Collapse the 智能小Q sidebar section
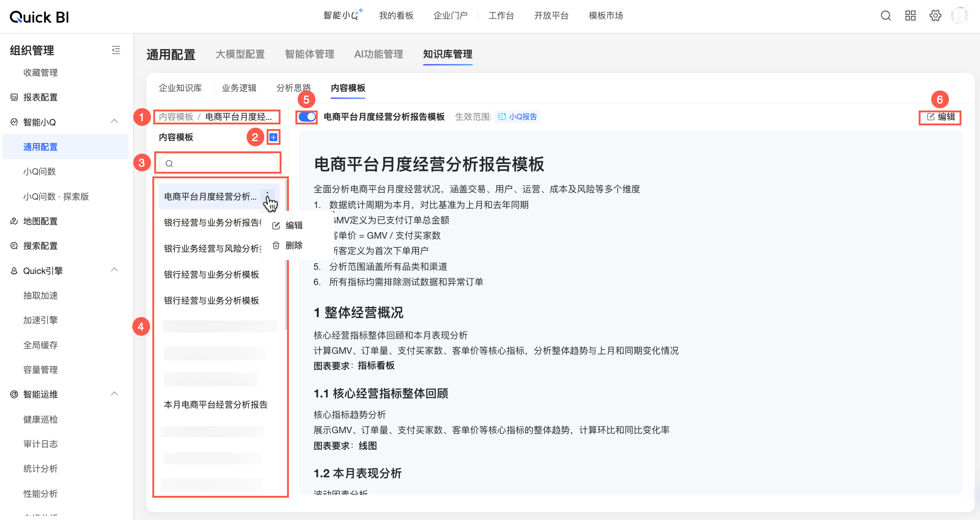This screenshot has height=520, width=980. [114, 122]
